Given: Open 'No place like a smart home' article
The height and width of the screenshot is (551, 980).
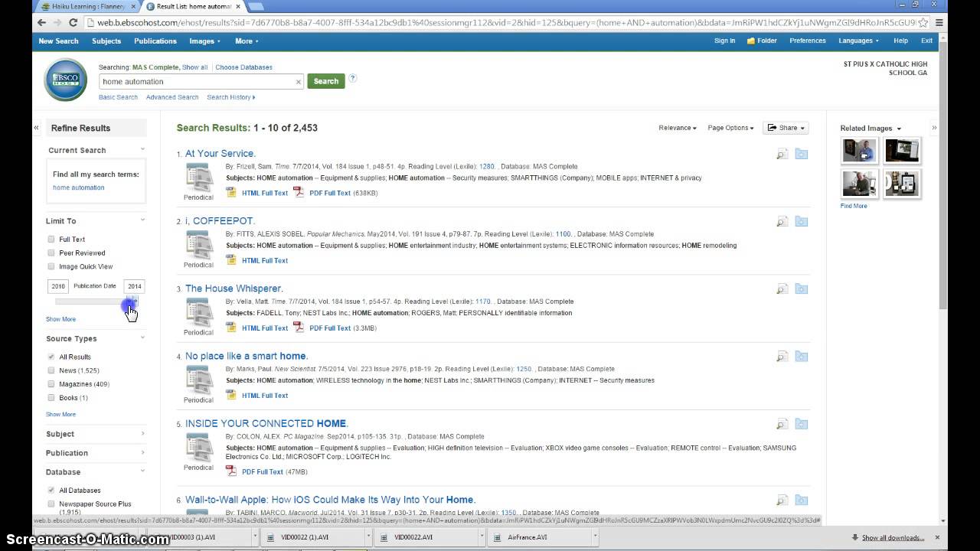Looking at the screenshot, I should click(246, 356).
